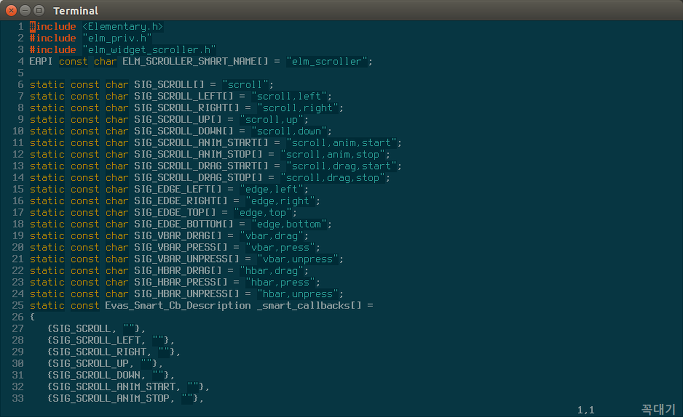Click the "edge,left" string on line 15
Image resolution: width=683 pixels, height=417 pixels.
[271, 190]
